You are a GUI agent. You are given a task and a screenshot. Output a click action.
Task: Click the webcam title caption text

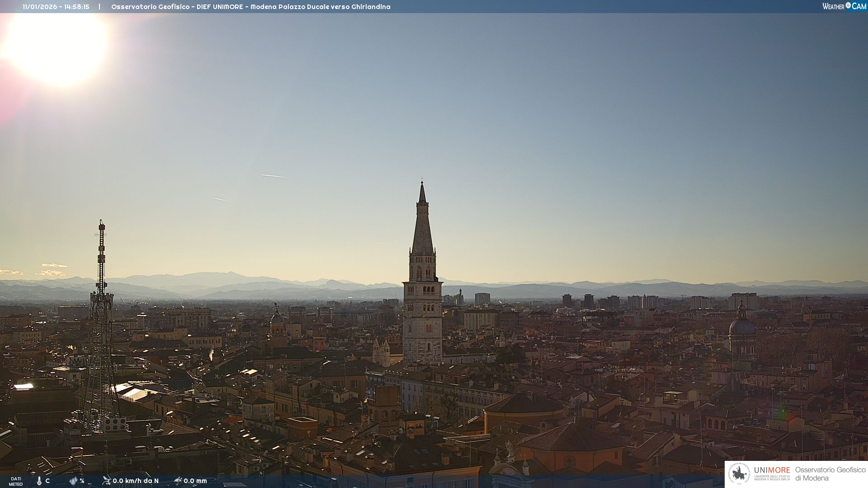[x=250, y=7]
